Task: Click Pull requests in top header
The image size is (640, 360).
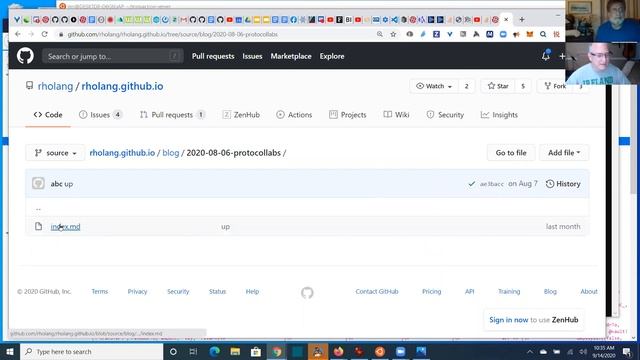Action: coord(213,56)
